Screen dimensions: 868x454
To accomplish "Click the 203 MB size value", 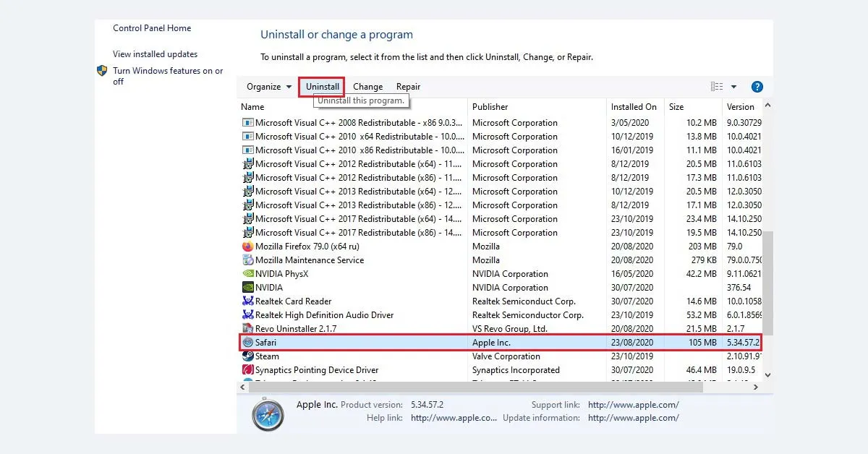I will (x=701, y=247).
